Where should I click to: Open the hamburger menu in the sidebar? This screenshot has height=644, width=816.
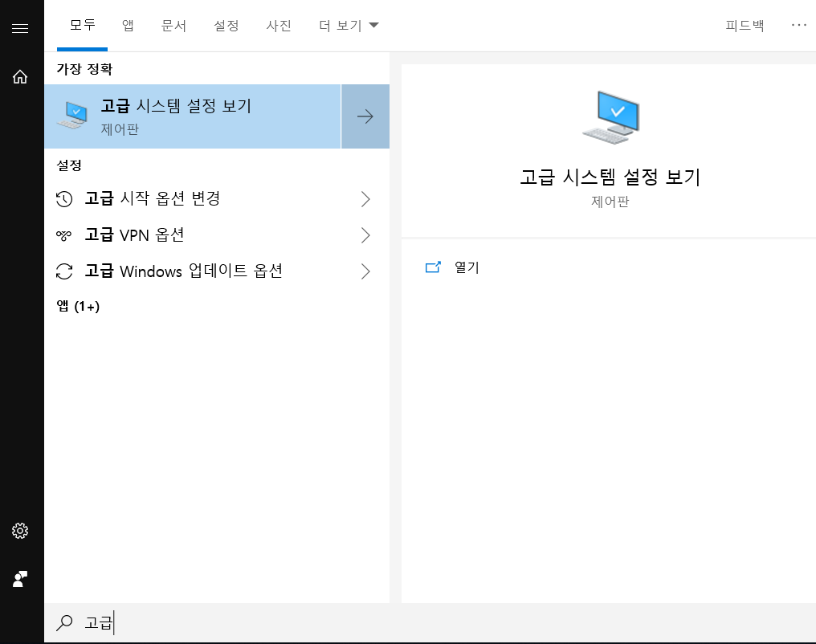20,28
